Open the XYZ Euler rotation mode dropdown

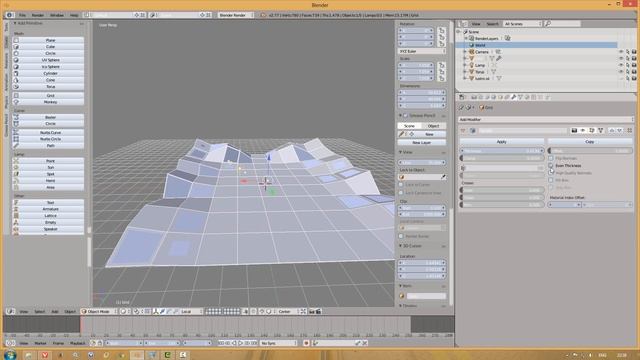[422, 51]
